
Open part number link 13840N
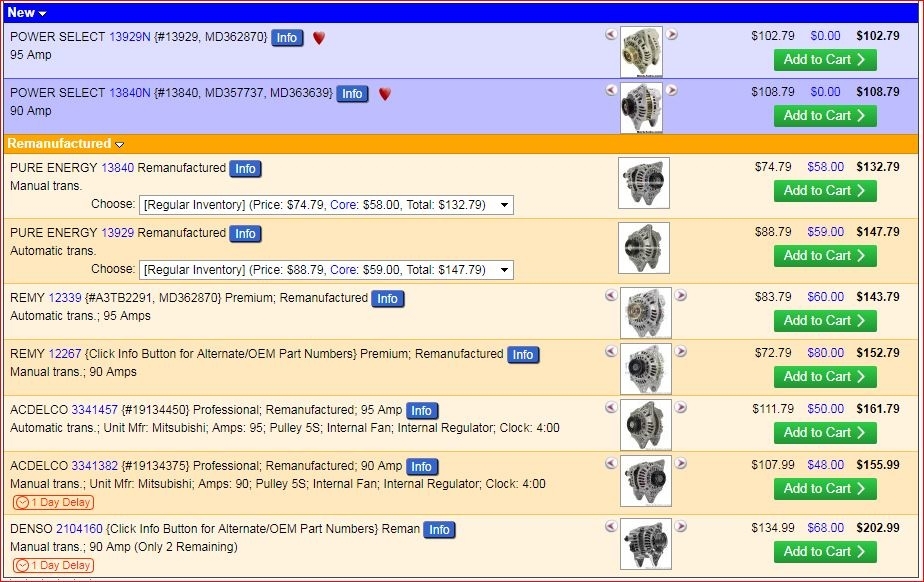click(130, 92)
